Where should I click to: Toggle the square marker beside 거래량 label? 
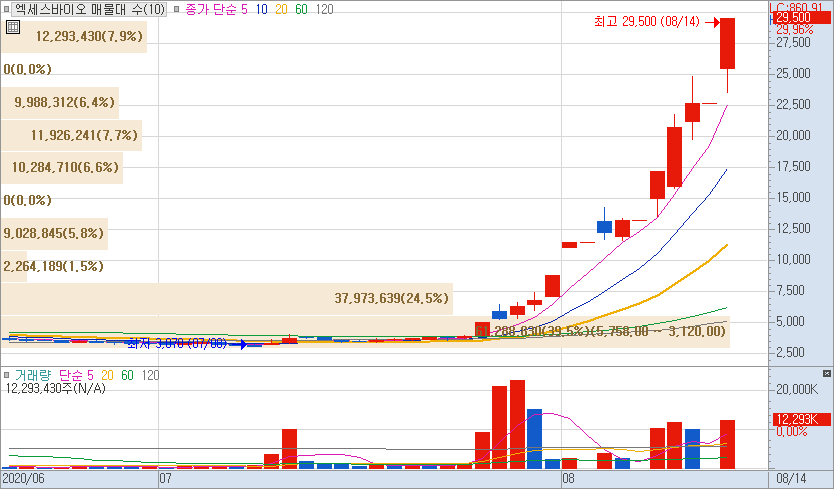point(6,375)
